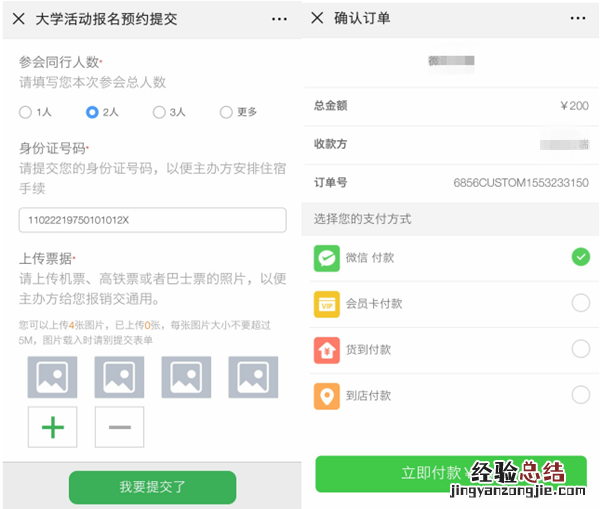The height and width of the screenshot is (509, 600).
Task: Choose the 微信付款 payment icon
Action: (327, 258)
